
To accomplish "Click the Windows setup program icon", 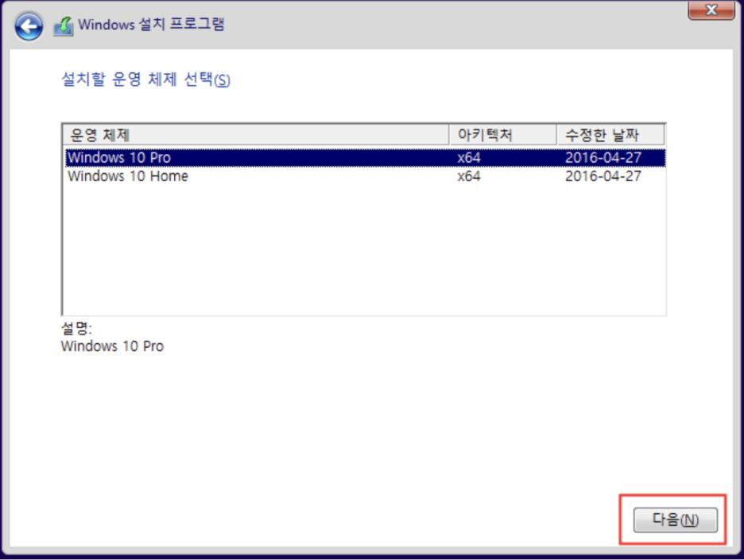I will 64,26.
